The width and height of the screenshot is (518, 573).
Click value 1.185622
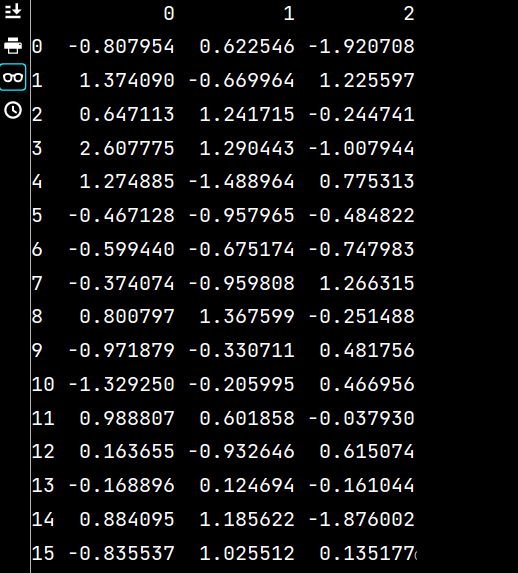(247, 520)
